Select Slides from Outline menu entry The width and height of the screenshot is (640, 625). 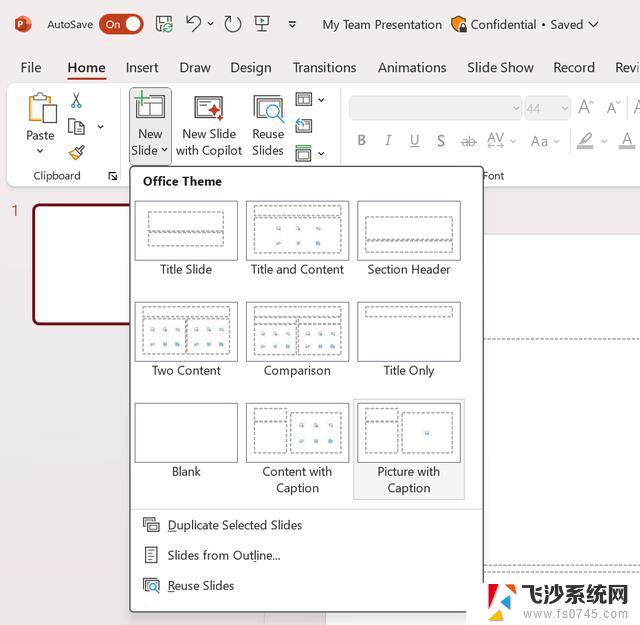click(x=306, y=555)
